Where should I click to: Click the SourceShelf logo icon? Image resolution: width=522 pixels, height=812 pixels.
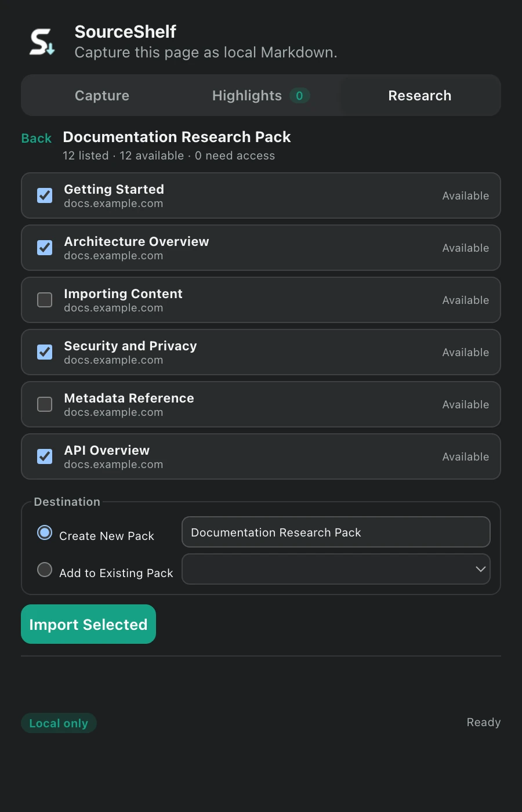(x=42, y=42)
